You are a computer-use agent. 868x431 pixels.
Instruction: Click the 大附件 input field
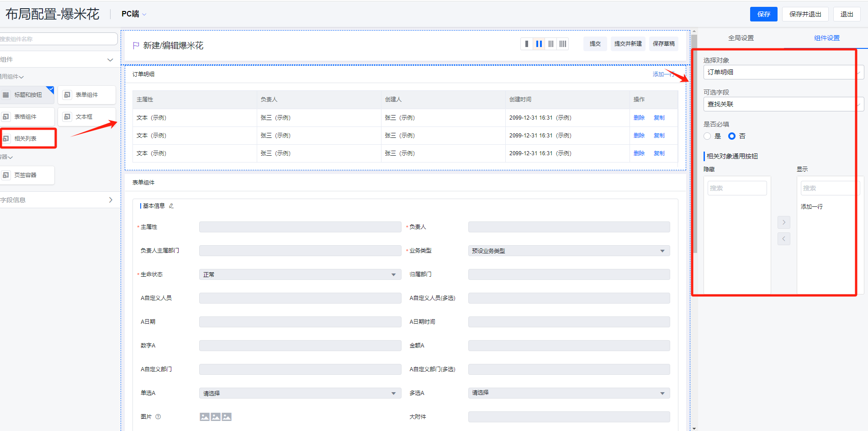(x=569, y=417)
